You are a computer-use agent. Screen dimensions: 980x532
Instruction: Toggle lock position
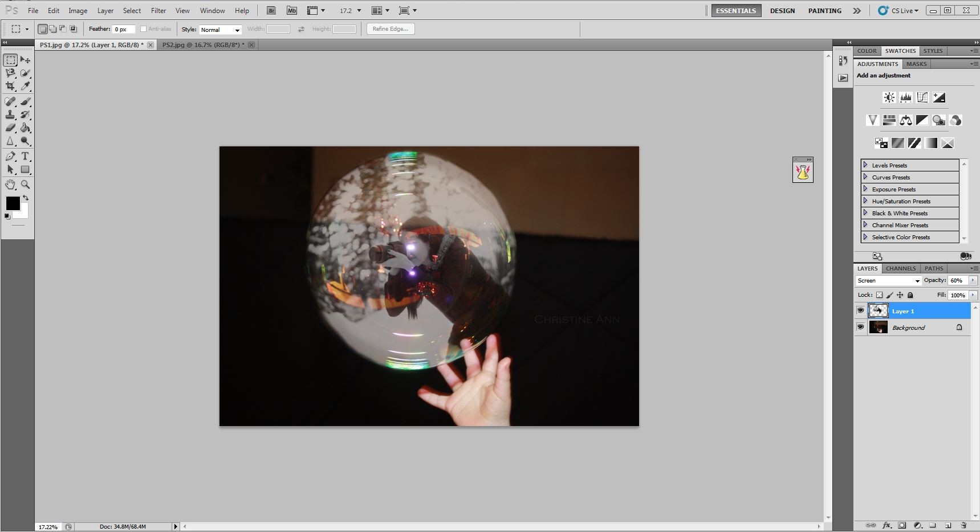(900, 295)
